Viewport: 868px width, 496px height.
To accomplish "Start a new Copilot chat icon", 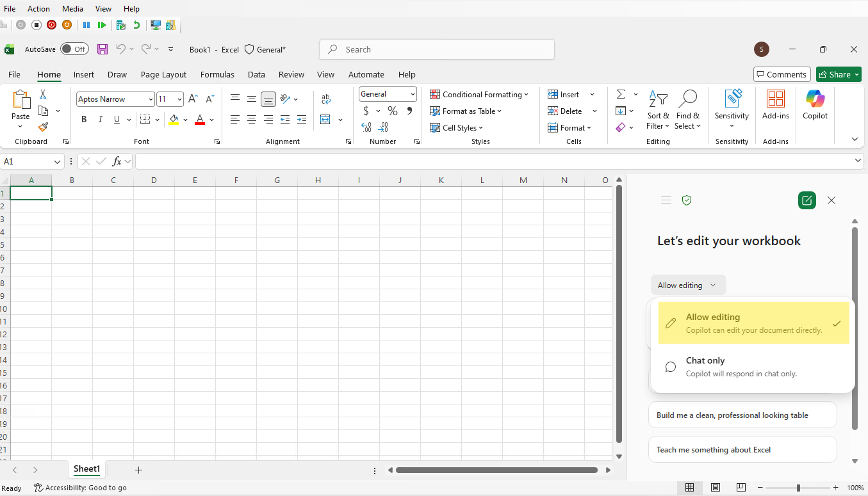I will click(x=807, y=200).
